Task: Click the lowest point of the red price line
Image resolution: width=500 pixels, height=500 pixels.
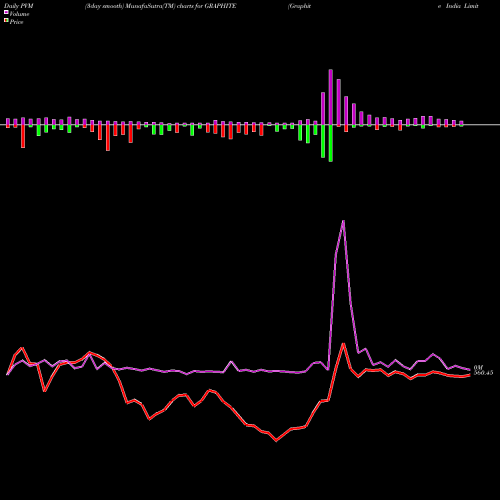Action: [x=276, y=441]
